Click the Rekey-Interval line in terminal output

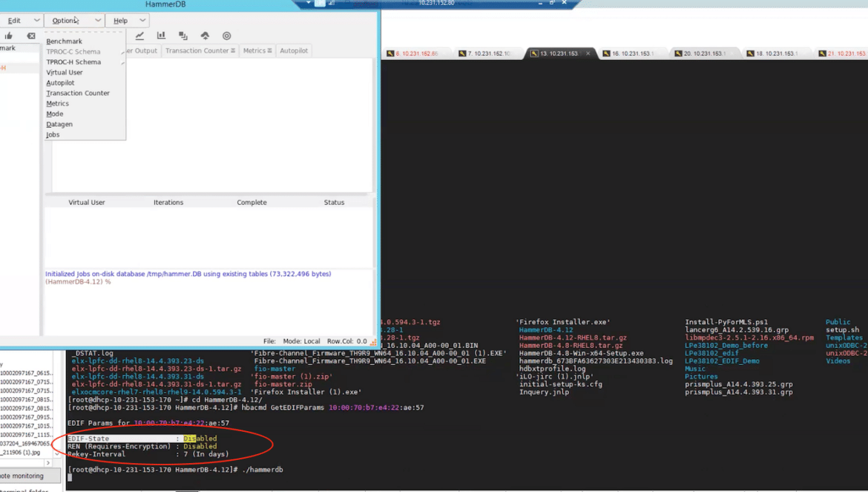148,454
